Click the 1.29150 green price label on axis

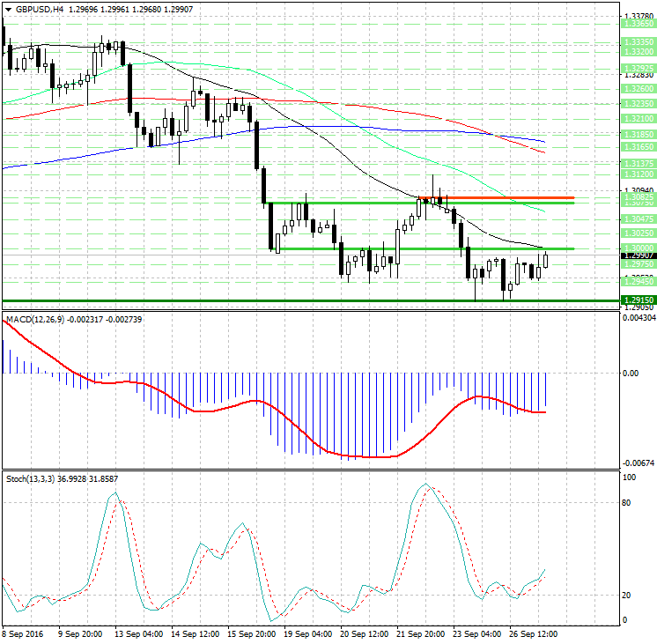tap(637, 300)
